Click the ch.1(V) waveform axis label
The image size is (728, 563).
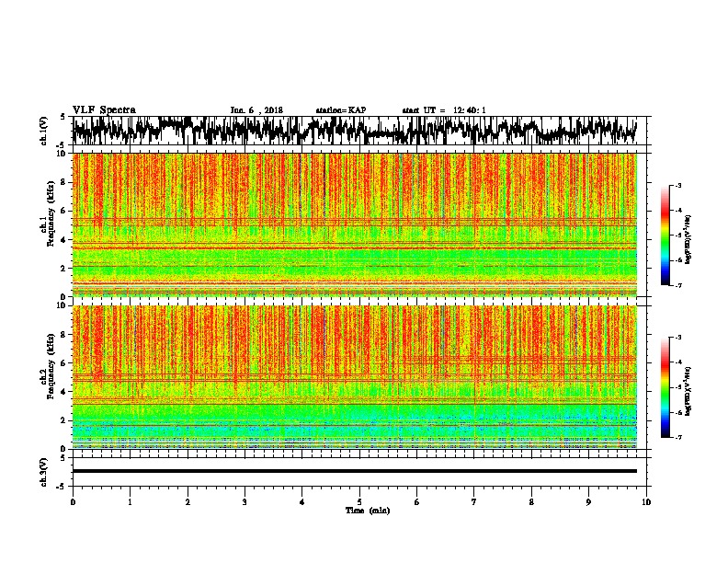click(x=44, y=131)
